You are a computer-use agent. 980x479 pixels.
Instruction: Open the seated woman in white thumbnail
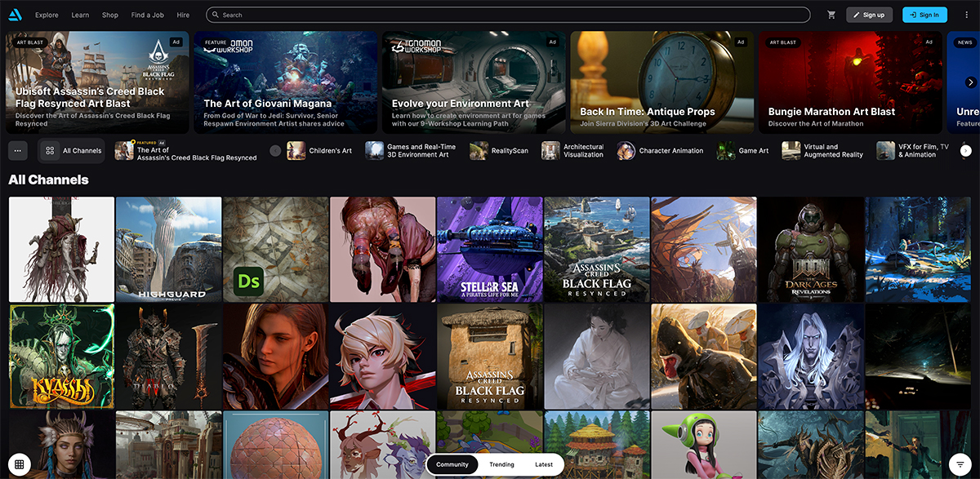point(597,357)
